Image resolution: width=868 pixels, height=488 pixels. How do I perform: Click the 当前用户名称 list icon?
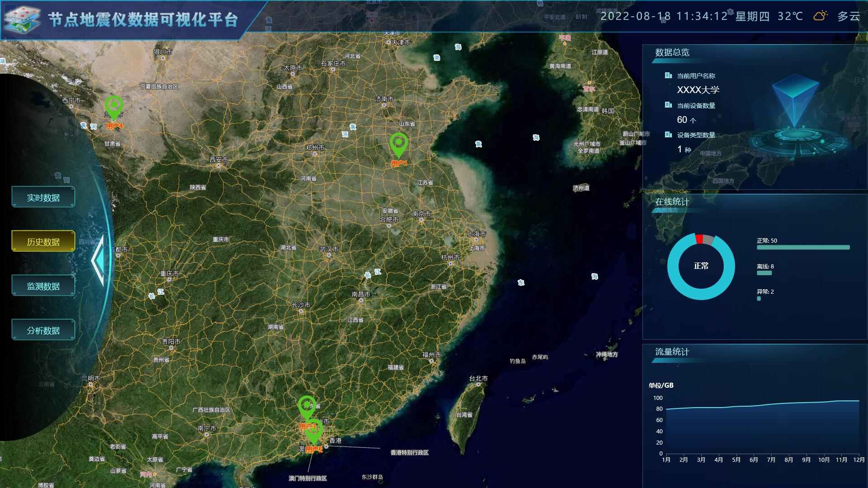668,75
